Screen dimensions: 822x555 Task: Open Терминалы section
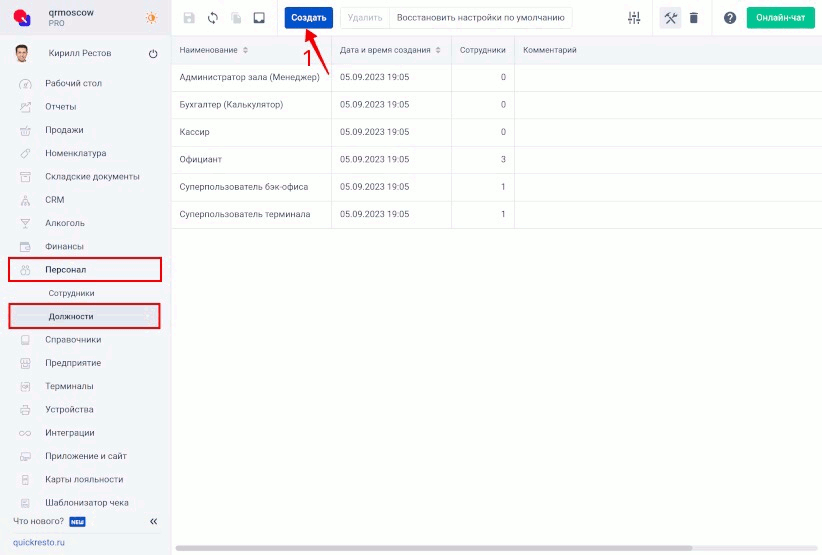(x=69, y=386)
